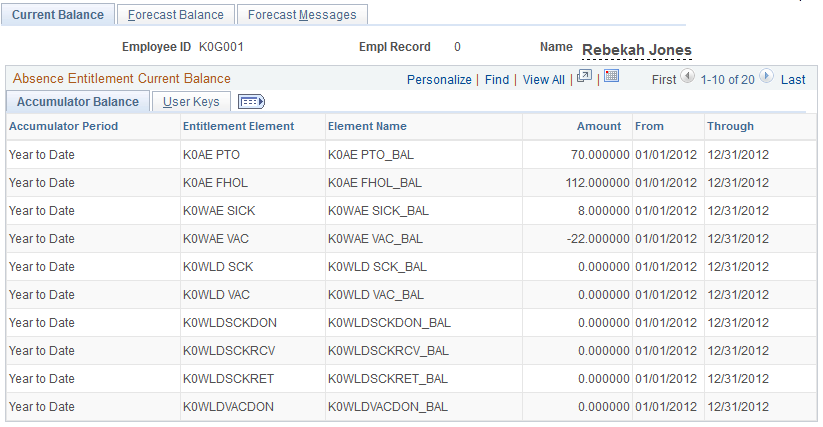The image size is (823, 427).
Task: Open grid in new window icon
Action: [584, 77]
